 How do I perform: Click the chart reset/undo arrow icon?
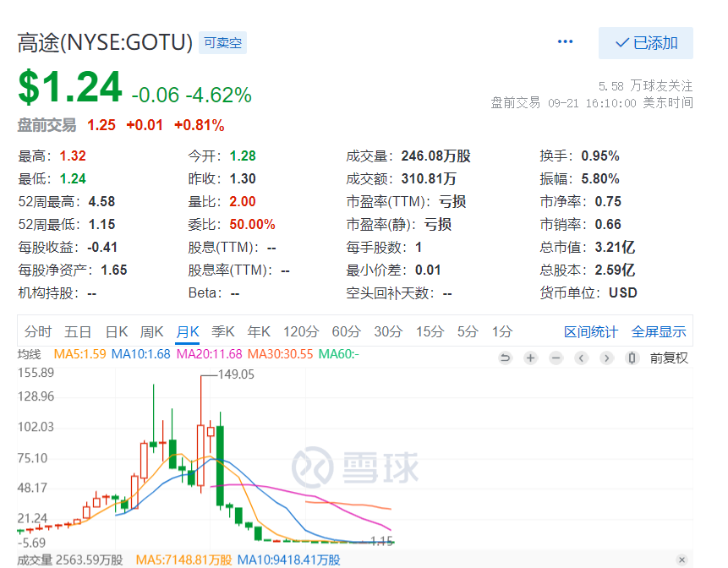click(x=505, y=358)
